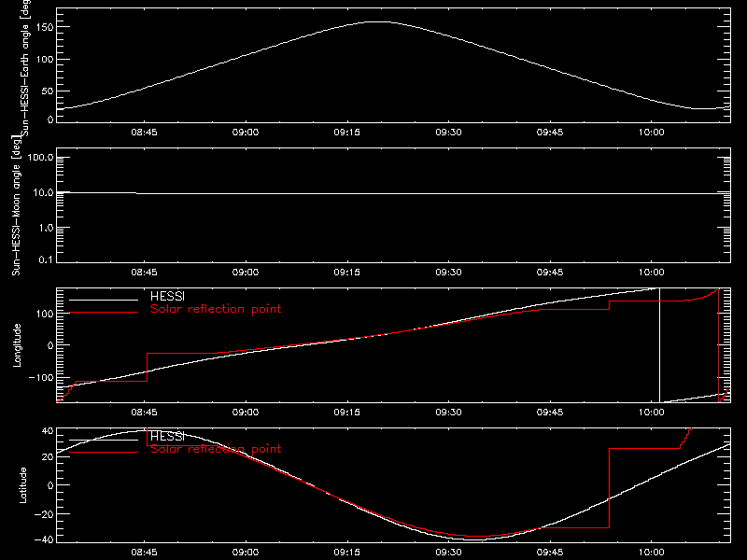Click 09:45 time label under Latitude plot
The height and width of the screenshot is (560, 747).
tap(550, 553)
